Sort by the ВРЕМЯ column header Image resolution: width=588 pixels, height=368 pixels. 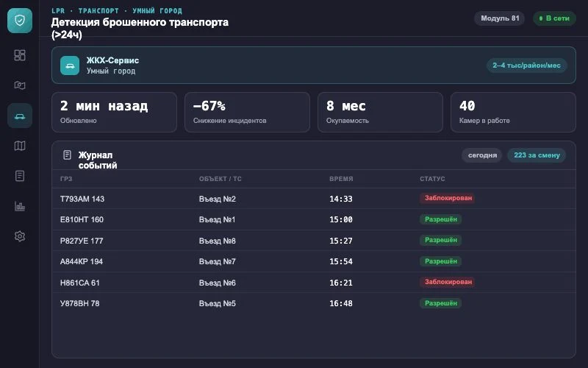(x=341, y=179)
